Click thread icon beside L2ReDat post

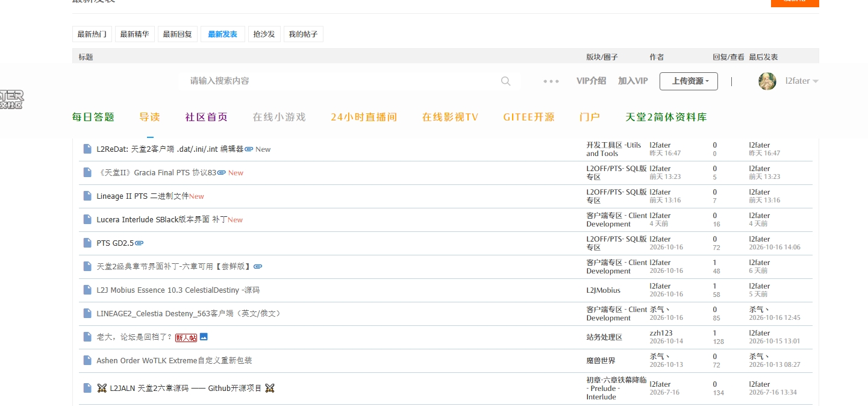coord(87,149)
